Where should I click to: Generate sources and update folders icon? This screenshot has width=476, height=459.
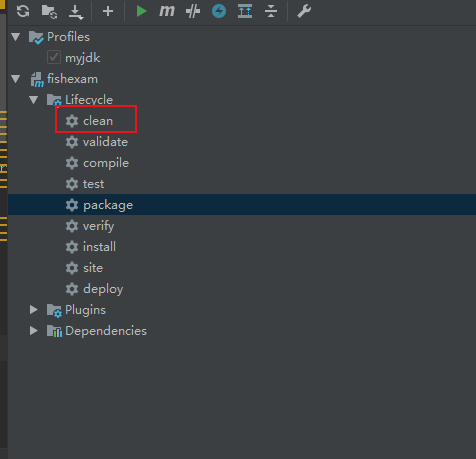click(x=49, y=12)
